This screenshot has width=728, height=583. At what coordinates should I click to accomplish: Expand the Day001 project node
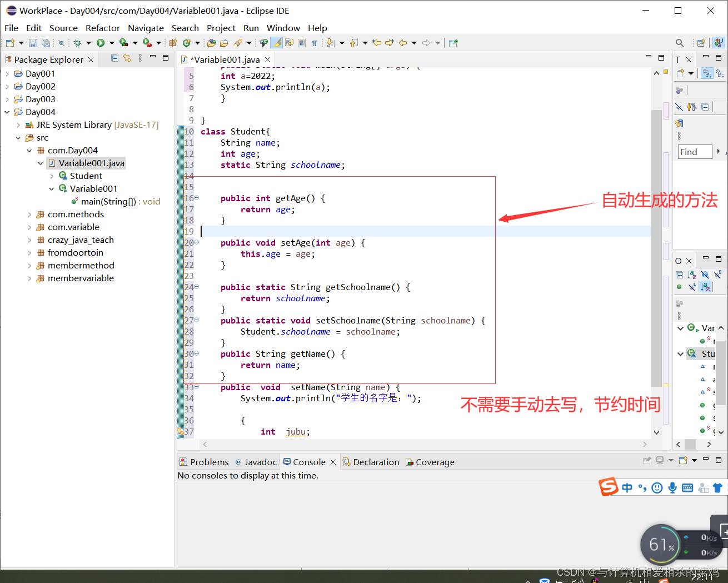coord(8,73)
